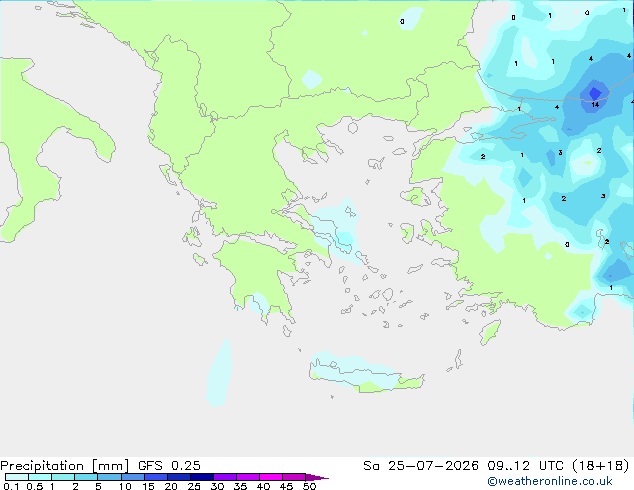This screenshot has width=634, height=490.
Task: Click the '30' legend scale label
Action: click(x=217, y=486)
